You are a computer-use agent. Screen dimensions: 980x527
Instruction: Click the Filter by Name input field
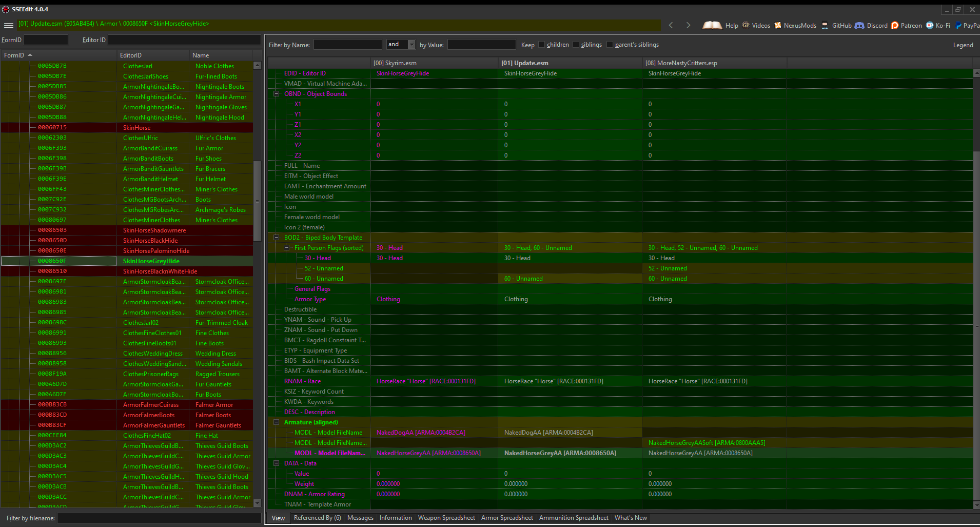(348, 45)
